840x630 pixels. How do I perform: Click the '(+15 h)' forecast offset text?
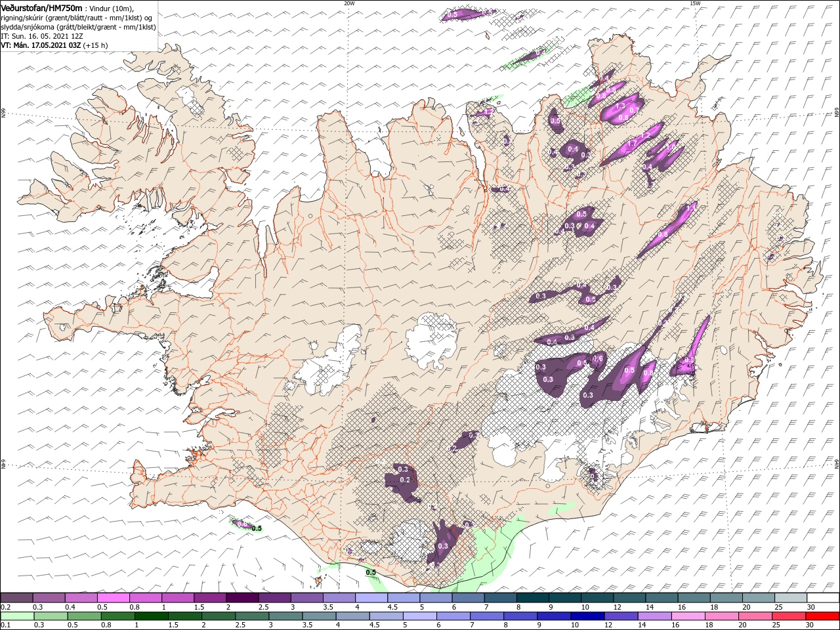point(96,45)
